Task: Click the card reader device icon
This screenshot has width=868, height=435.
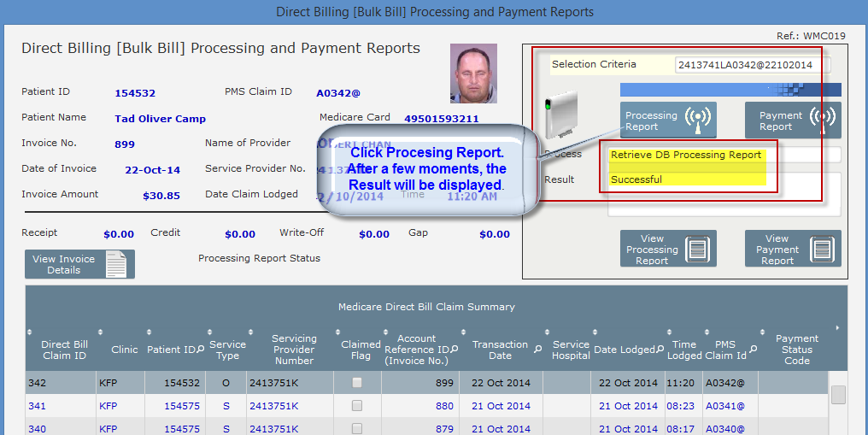Action: pyautogui.click(x=561, y=115)
